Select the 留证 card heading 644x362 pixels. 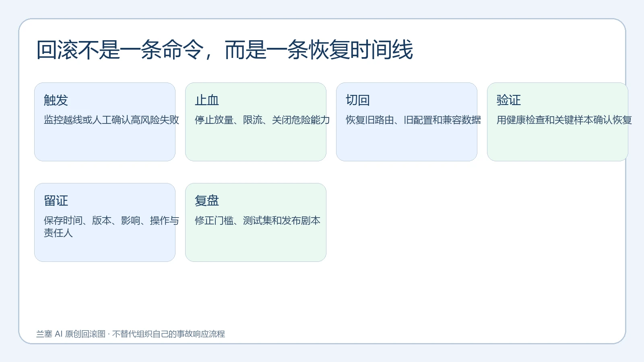click(x=56, y=201)
